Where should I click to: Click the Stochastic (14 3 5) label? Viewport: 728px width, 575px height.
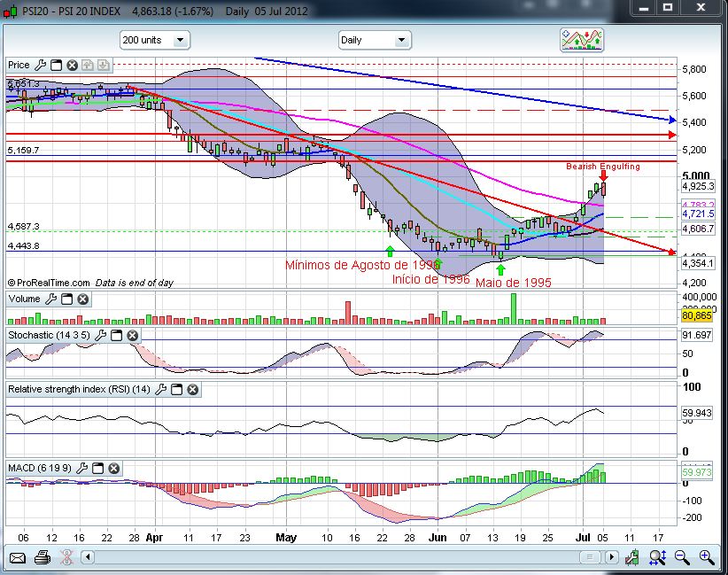click(x=49, y=335)
